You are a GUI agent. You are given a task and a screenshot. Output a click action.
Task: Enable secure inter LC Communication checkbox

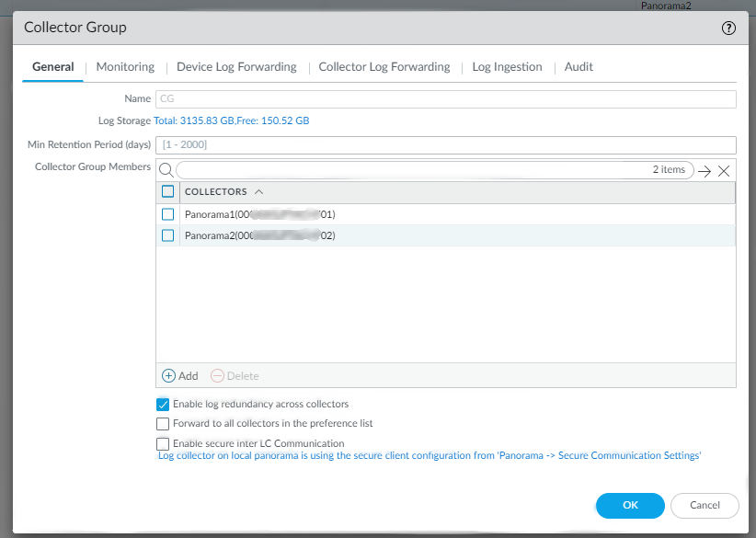[164, 443]
